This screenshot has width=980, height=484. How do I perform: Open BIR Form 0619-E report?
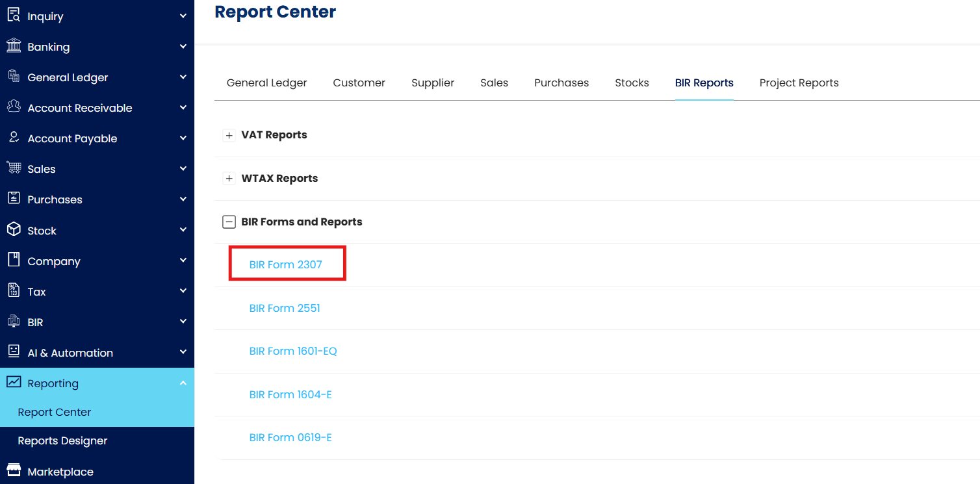coord(290,438)
